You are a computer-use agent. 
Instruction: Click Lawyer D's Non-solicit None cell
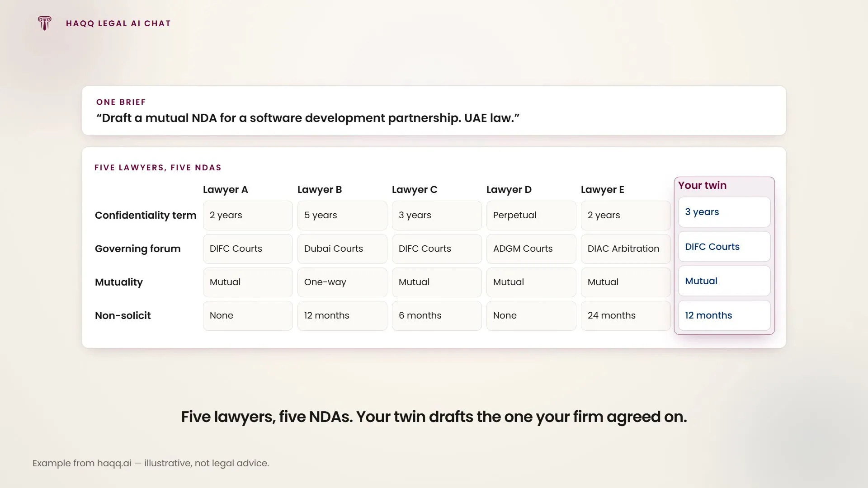(531, 316)
